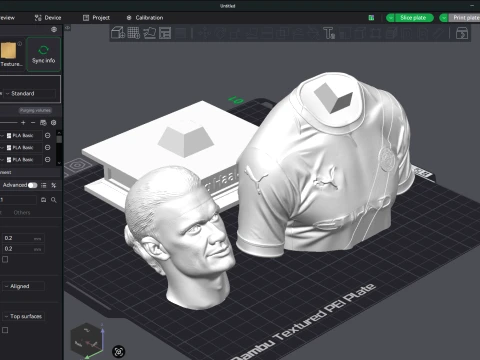Viewport: 480px width, 360px height.
Task: Click the filament list scroll down arrow
Action: pos(59,163)
